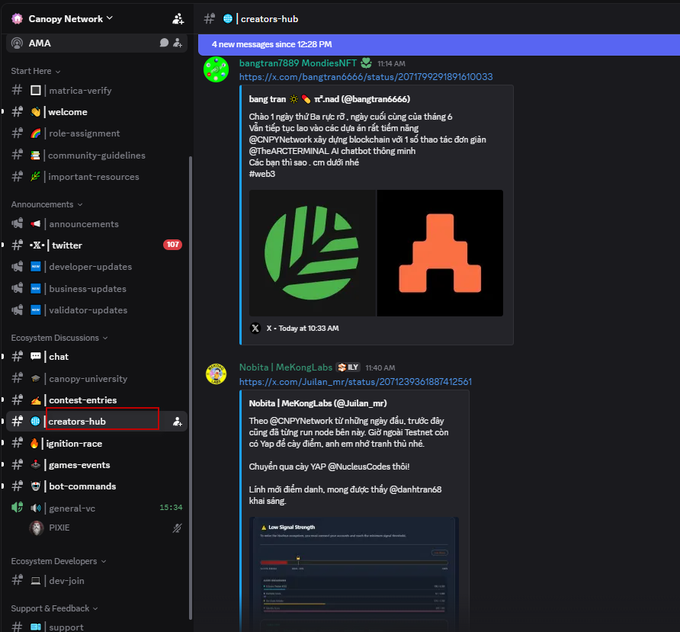Open the welcome channel
Viewport: 680px width, 632px height.
pyautogui.click(x=96, y=112)
